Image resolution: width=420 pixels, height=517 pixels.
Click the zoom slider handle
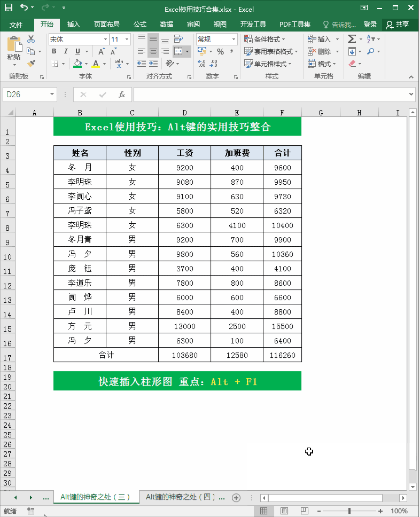(349, 511)
